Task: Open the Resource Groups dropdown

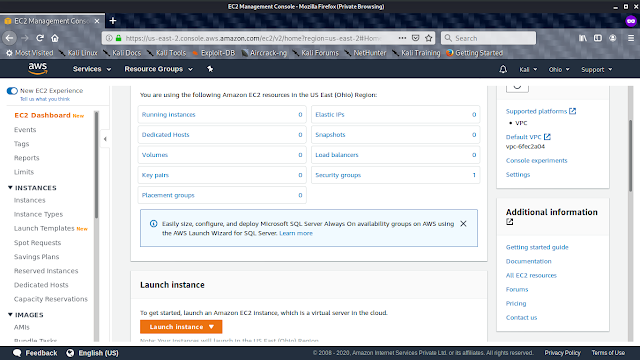Action: [x=158, y=69]
